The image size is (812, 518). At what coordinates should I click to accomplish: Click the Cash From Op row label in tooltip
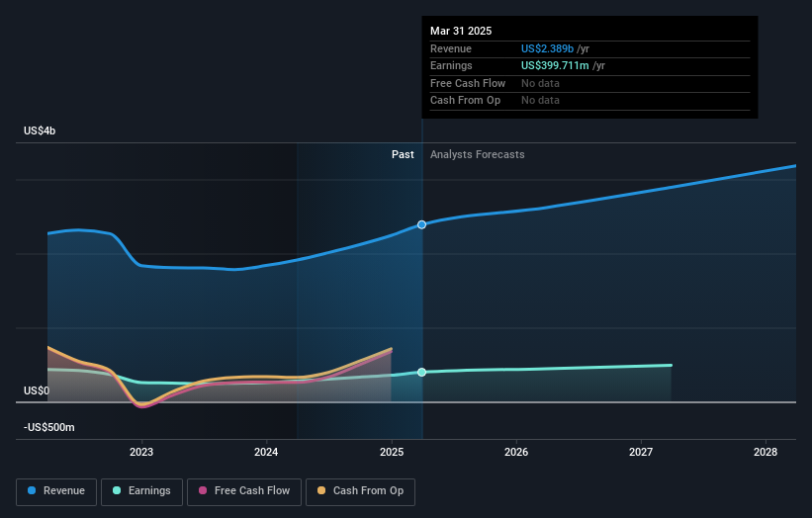point(465,101)
